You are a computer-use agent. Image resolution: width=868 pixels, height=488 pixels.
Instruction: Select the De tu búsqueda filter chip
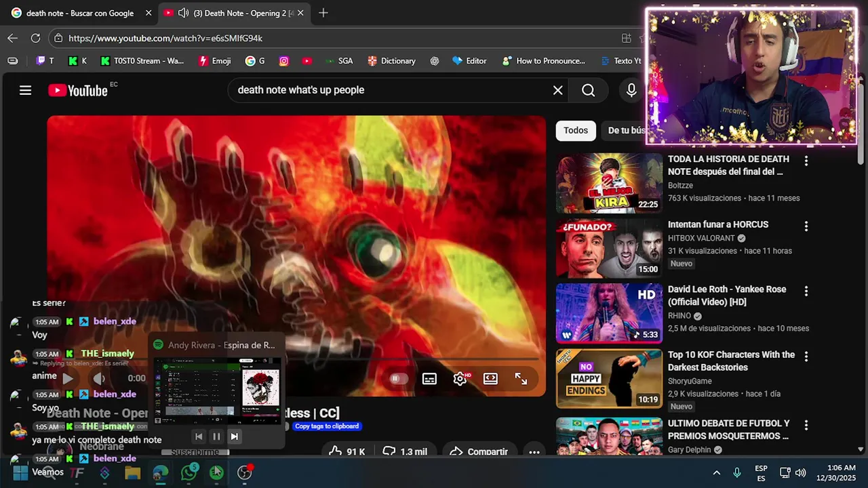625,130
